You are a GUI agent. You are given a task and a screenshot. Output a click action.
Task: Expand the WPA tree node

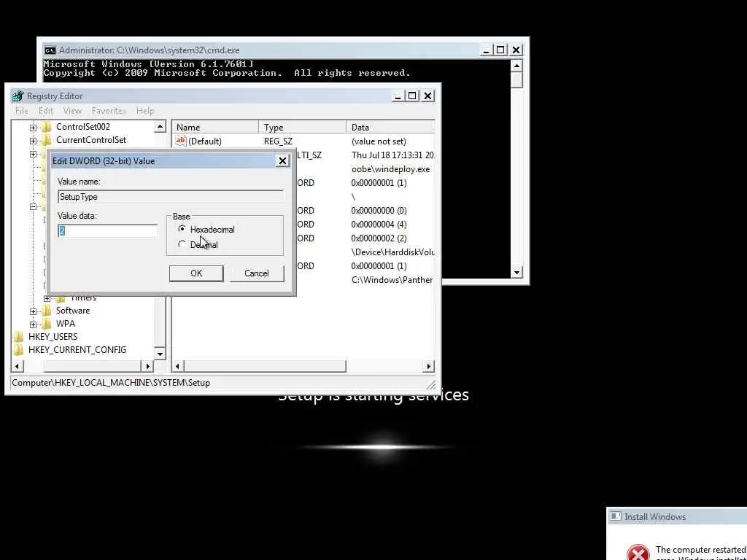[x=33, y=324]
